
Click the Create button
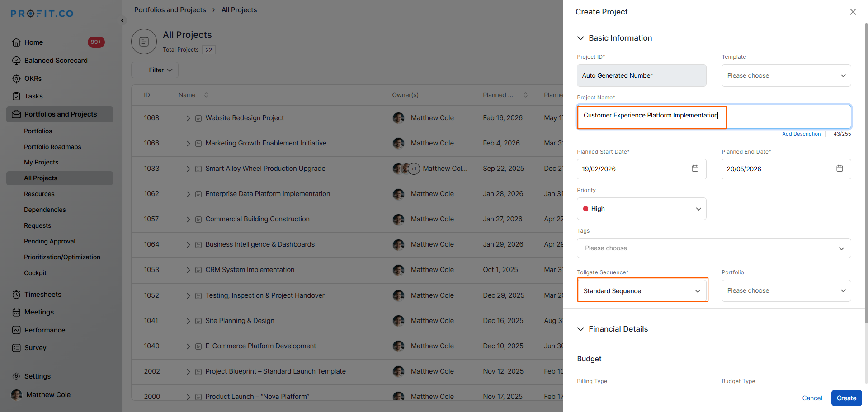[x=846, y=398]
